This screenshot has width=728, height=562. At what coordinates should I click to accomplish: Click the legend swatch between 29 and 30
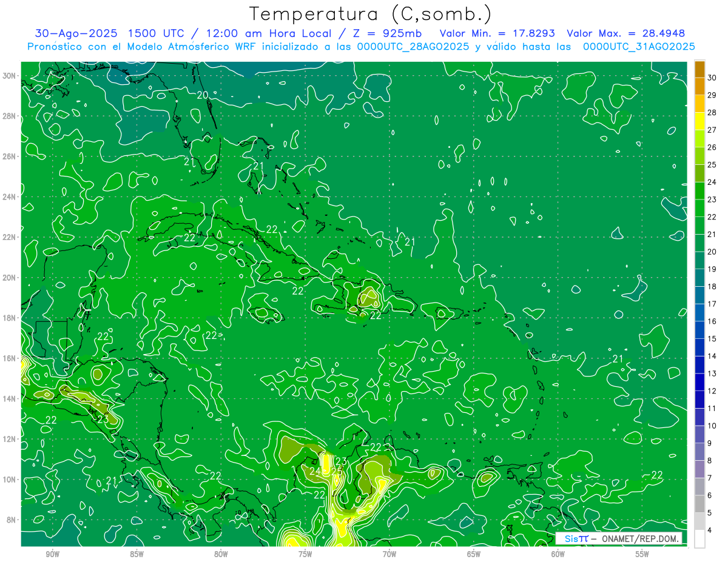(699, 87)
